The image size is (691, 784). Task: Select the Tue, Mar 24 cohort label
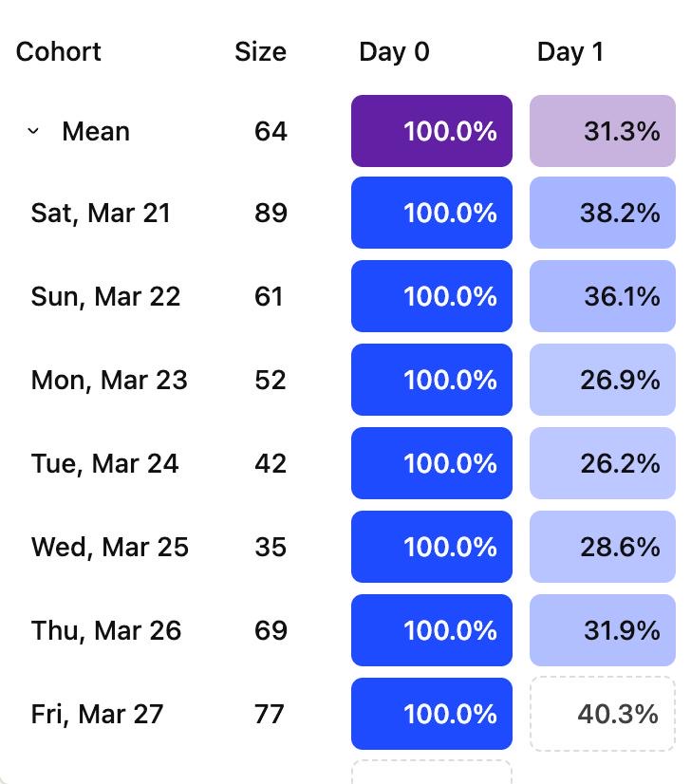tap(104, 463)
